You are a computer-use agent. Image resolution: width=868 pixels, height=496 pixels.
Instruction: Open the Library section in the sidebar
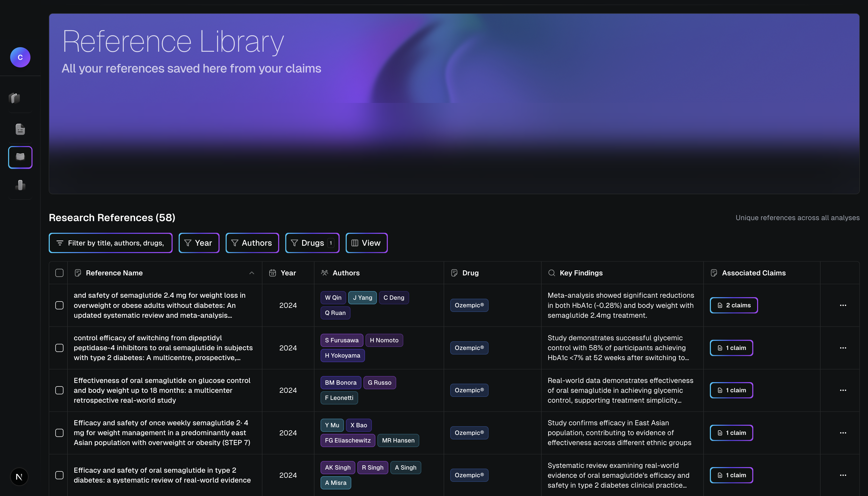[20, 157]
